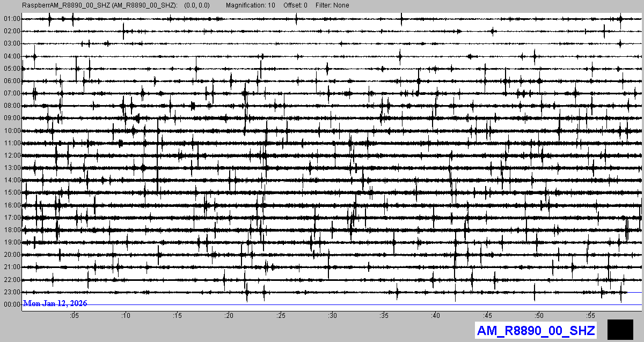Click the 00:00 label on the blue line
This screenshot has width=644, height=342.
pyautogui.click(x=12, y=304)
